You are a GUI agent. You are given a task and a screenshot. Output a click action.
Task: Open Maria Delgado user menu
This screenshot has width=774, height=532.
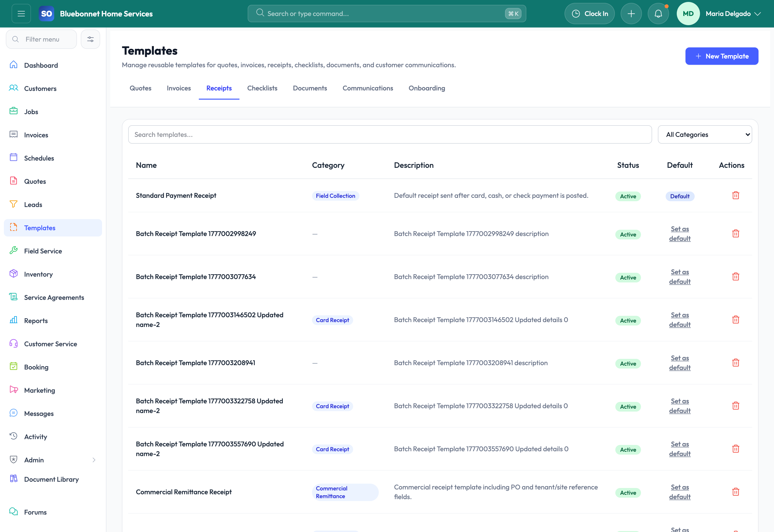733,14
